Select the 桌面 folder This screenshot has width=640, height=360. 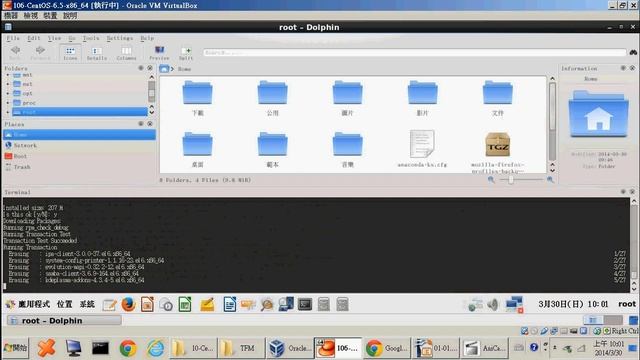tap(198, 149)
